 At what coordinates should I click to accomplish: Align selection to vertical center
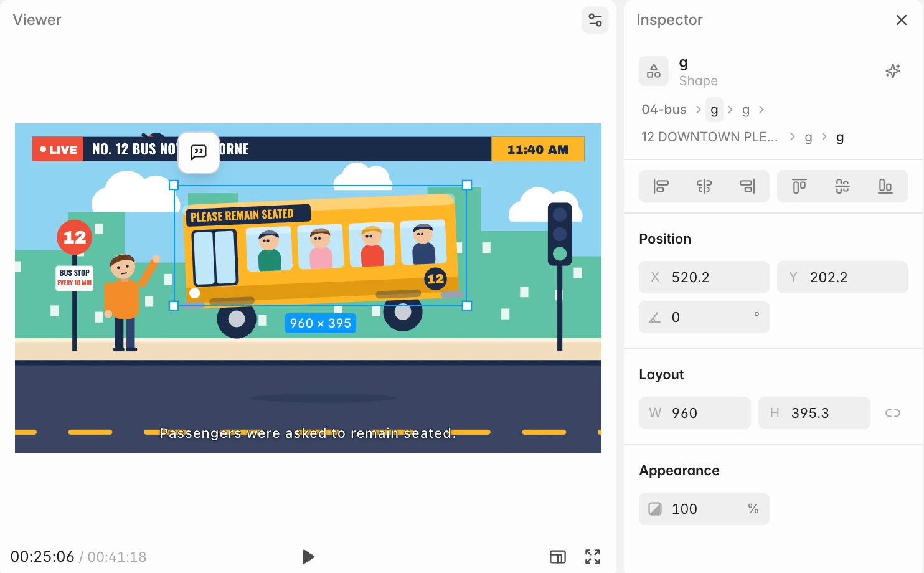pyautogui.click(x=842, y=186)
